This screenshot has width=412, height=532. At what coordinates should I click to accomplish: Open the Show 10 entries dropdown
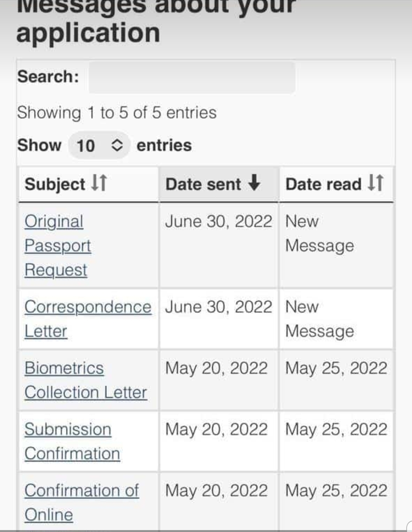click(99, 145)
